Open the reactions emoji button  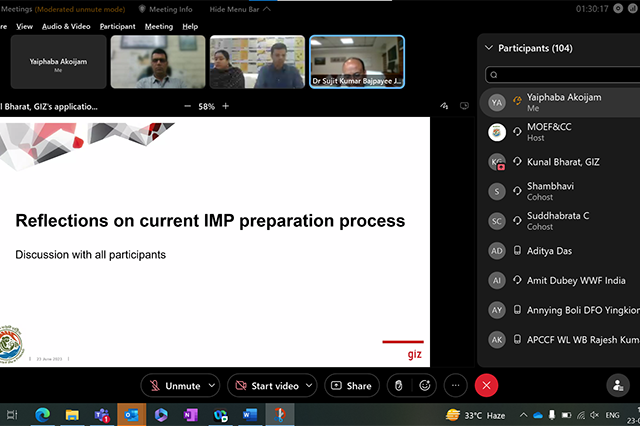(x=426, y=385)
